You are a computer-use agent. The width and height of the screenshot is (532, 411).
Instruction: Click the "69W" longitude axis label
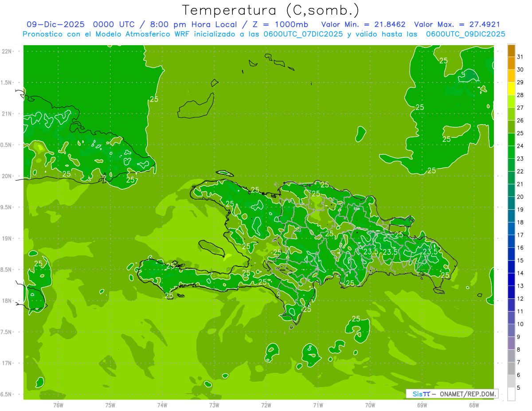tap(422, 405)
